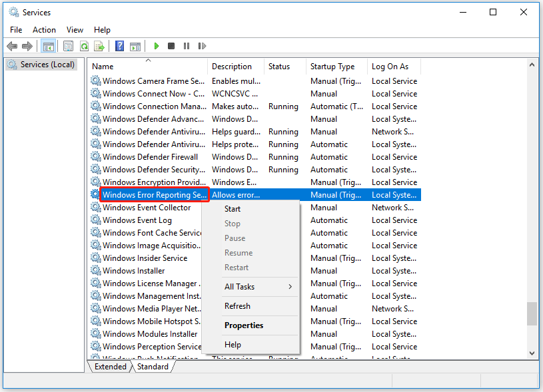543x392 pixels.
Task: Click the Forward navigation arrow
Action: point(27,46)
